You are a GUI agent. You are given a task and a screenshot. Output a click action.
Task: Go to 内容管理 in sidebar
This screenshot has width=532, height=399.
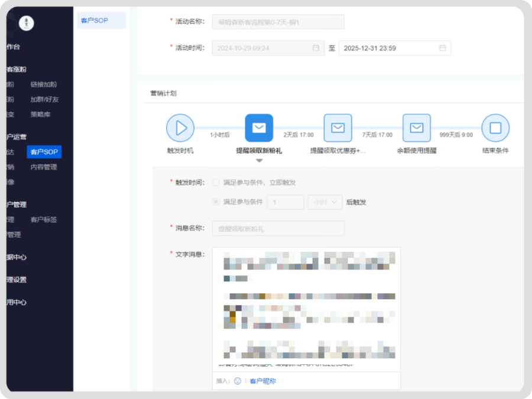click(x=44, y=167)
